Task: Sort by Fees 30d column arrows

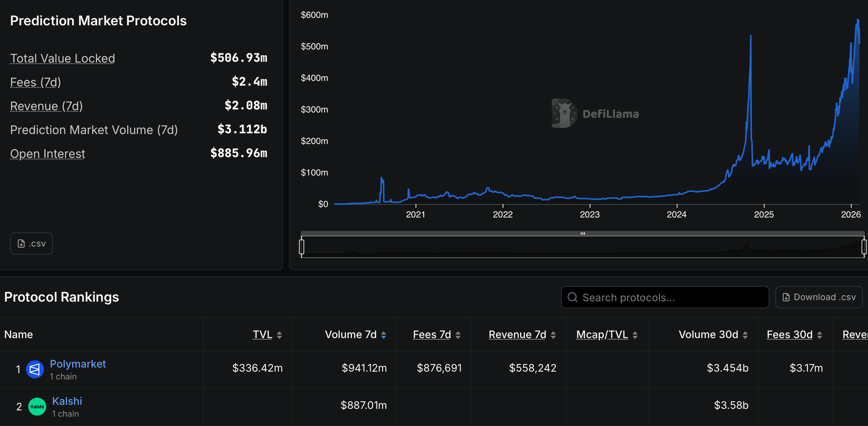Action: point(820,335)
